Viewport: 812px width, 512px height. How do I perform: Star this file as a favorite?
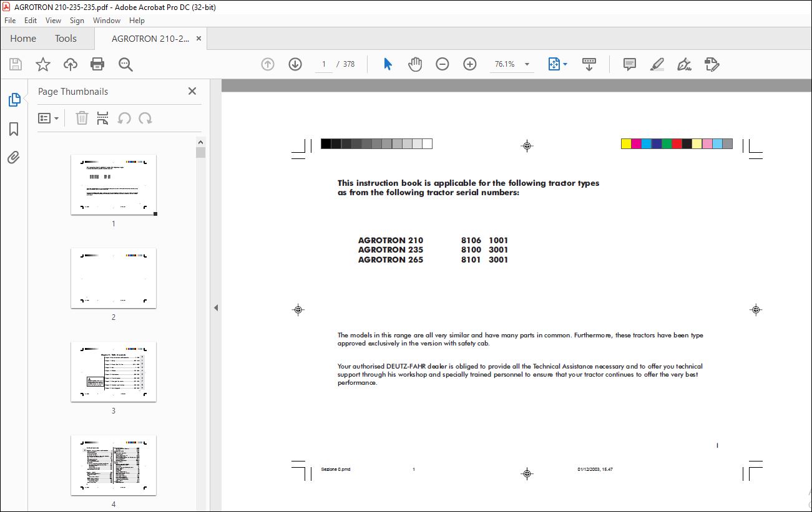pos(42,64)
